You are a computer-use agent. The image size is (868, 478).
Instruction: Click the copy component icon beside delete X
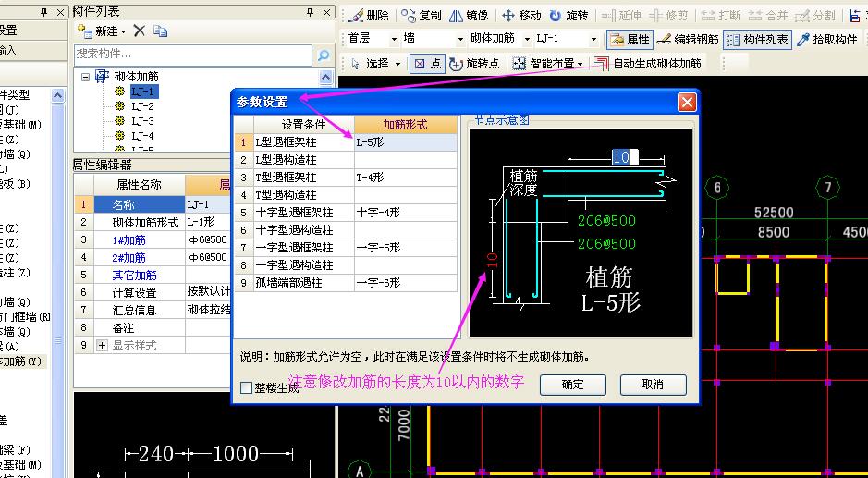[x=161, y=31]
